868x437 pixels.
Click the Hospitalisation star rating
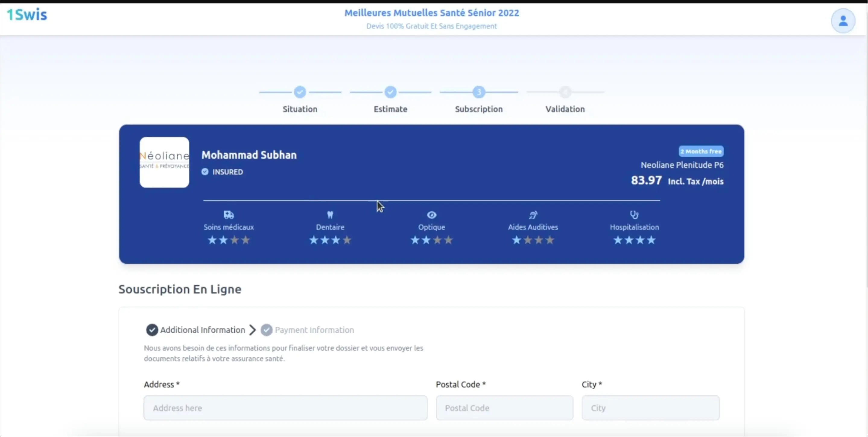(x=635, y=240)
